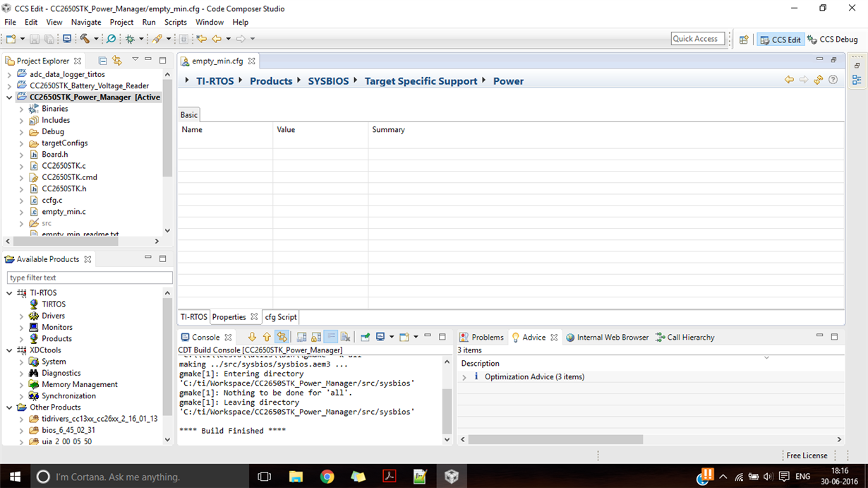
Task: Open the Scripts menu
Action: [x=176, y=22]
